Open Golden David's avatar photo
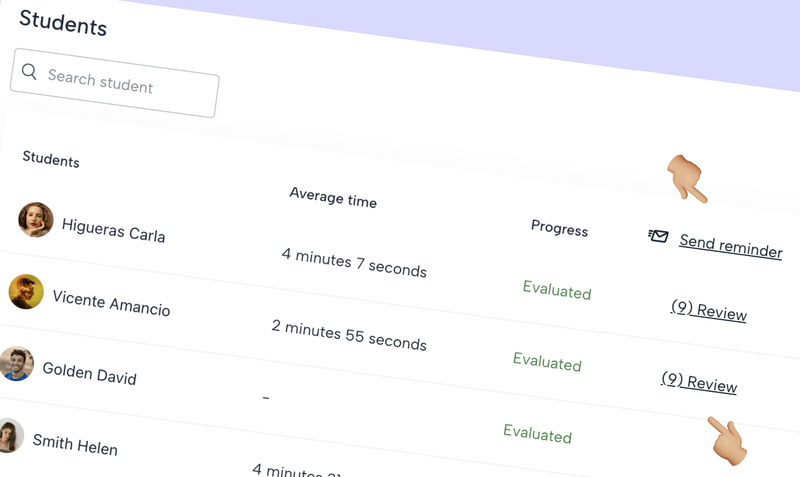 (17, 364)
